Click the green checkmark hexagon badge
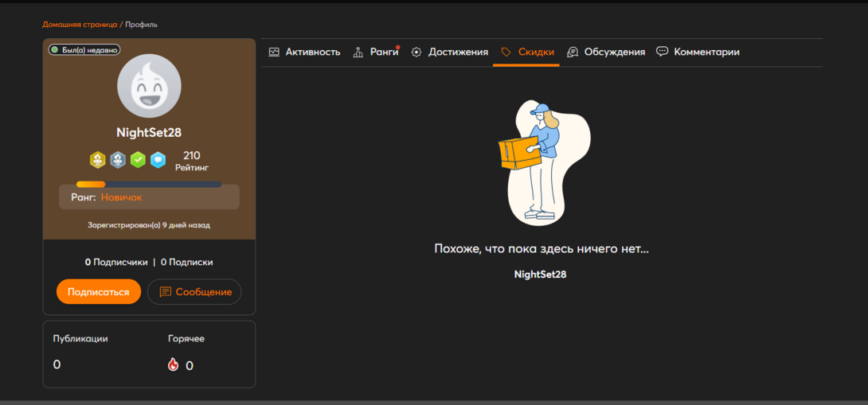This screenshot has width=868, height=405. pos(138,160)
